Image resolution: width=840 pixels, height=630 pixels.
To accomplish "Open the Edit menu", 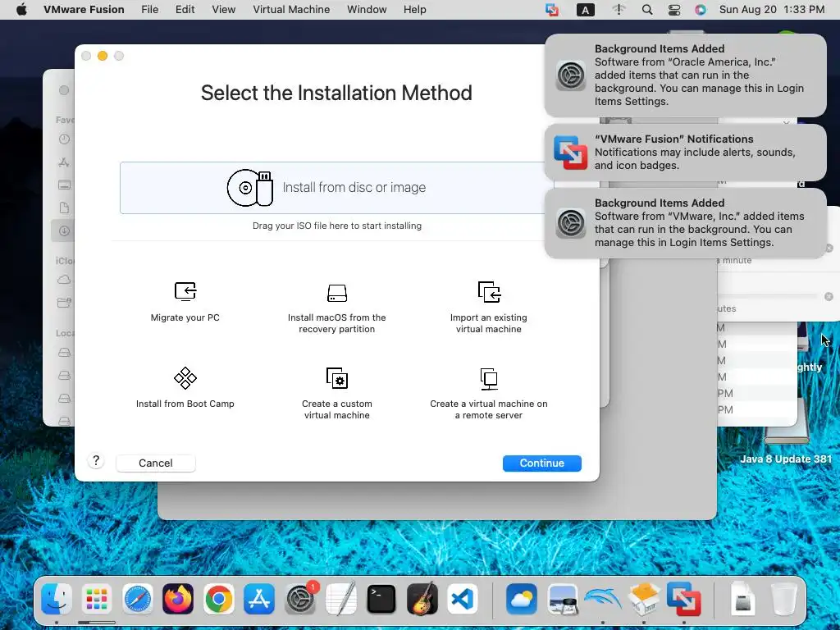I will [185, 10].
